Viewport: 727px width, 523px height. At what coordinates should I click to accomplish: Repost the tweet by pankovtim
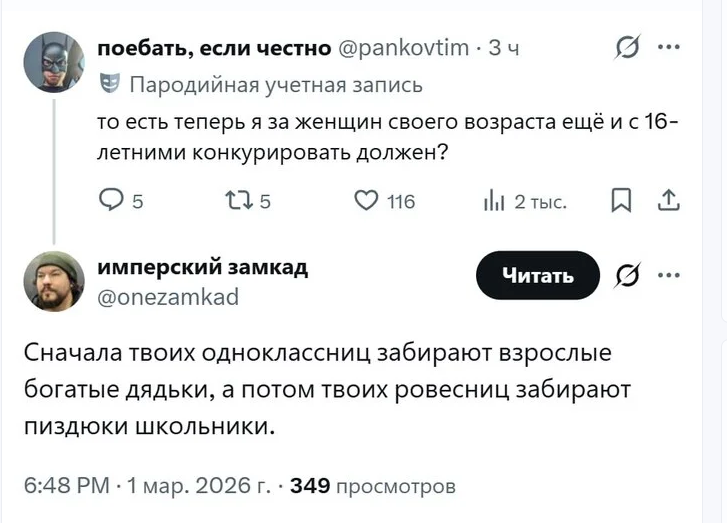232,202
